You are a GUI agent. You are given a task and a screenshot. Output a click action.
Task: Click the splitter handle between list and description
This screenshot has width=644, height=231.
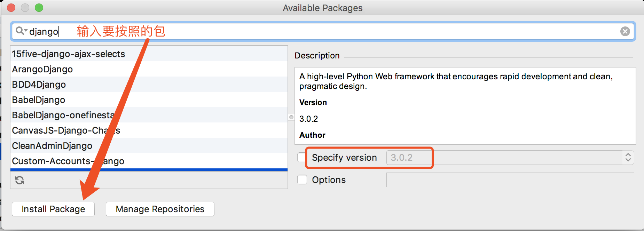coord(291,117)
